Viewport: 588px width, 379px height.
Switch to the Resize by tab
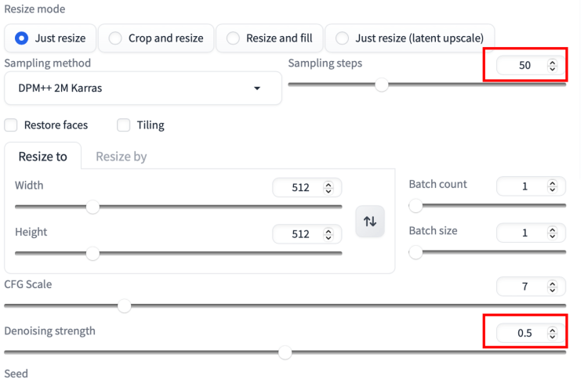121,156
